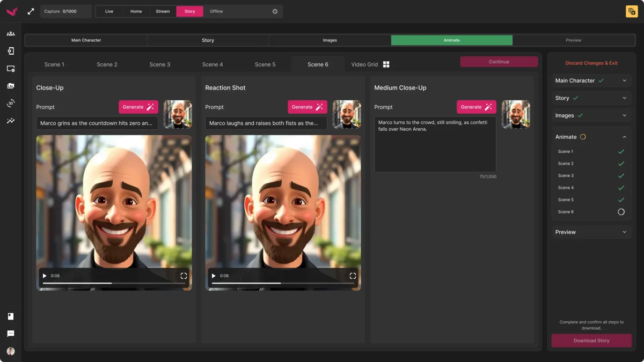Open the user avatar at sidebar bottom

pos(11,351)
